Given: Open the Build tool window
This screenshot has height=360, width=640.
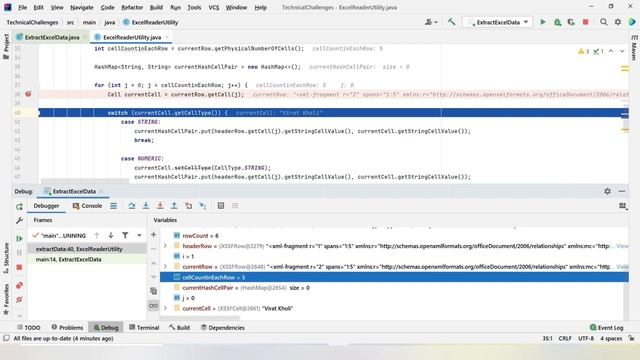Looking at the screenshot, I should point(180,327).
